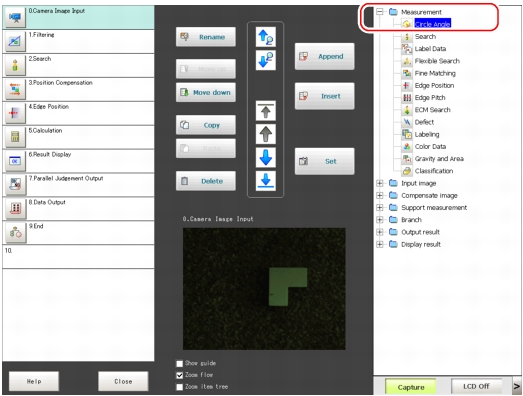Select the 5.Calculation row text
The width and height of the screenshot is (523, 396).
pyautogui.click(x=45, y=130)
